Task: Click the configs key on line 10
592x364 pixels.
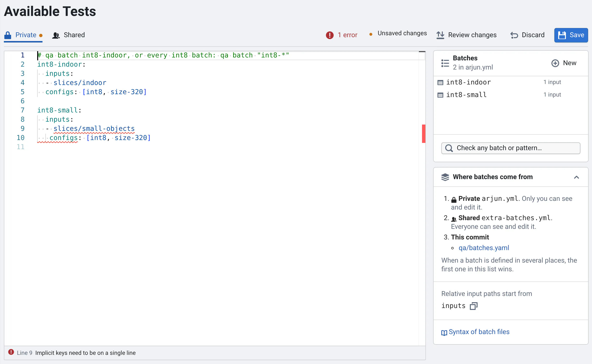Action: click(63, 138)
